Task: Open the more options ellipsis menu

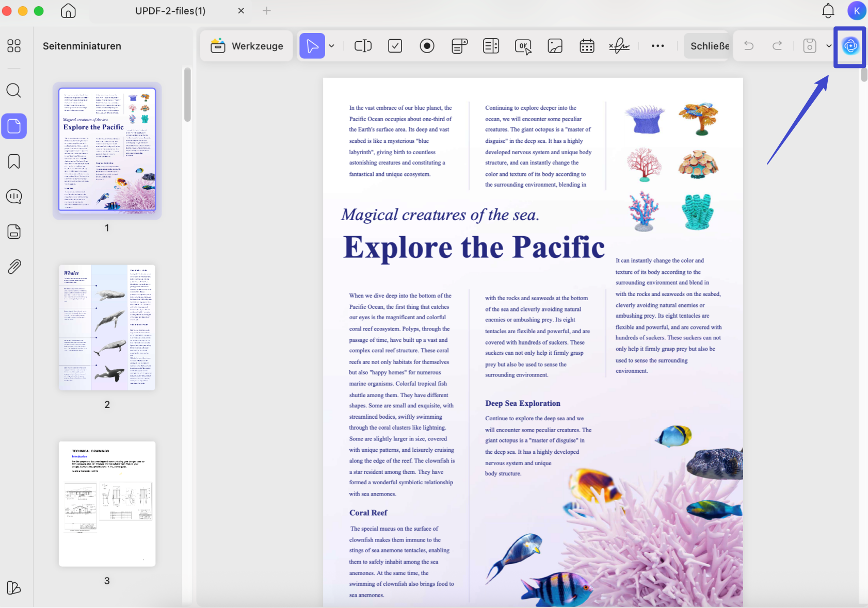Action: (x=658, y=46)
